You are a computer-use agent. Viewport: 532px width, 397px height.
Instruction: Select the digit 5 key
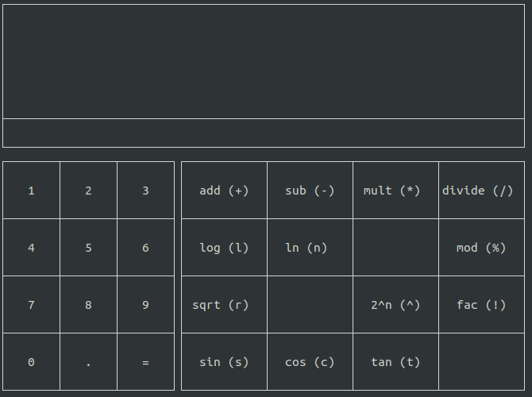point(89,248)
